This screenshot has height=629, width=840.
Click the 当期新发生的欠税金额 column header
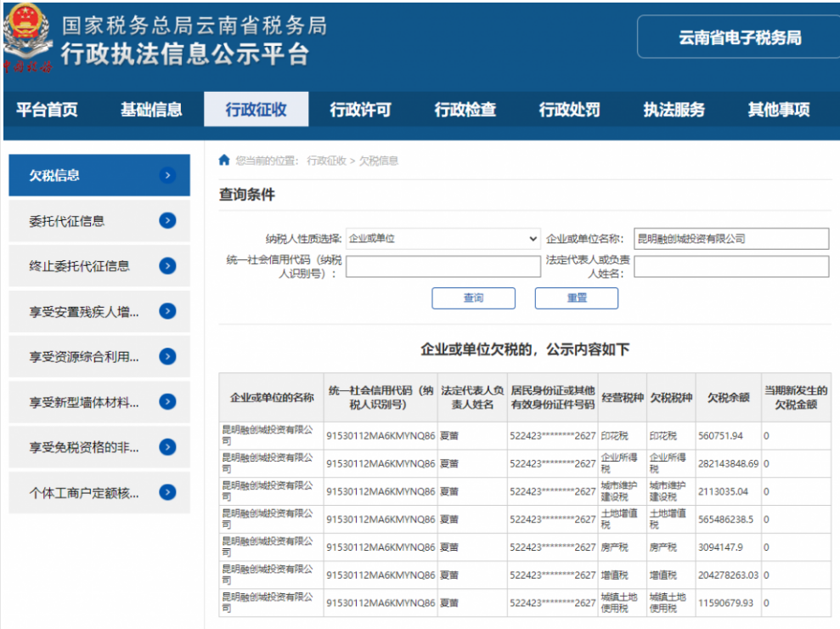pyautogui.click(x=796, y=397)
